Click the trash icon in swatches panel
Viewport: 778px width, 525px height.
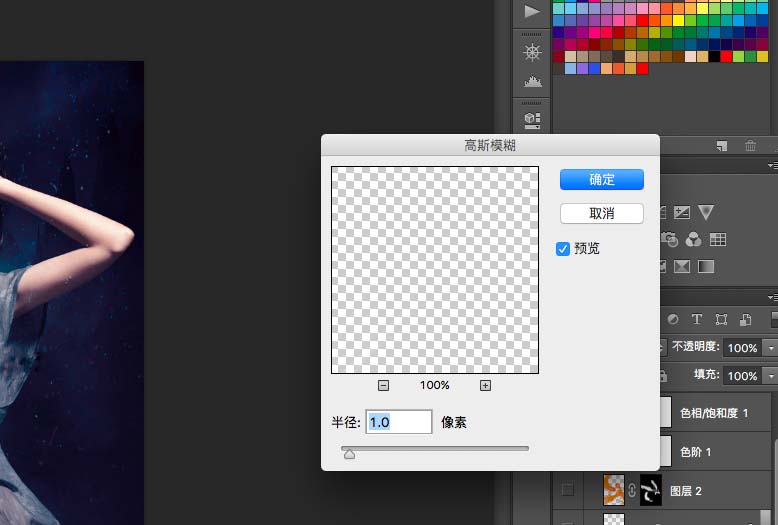coord(750,145)
